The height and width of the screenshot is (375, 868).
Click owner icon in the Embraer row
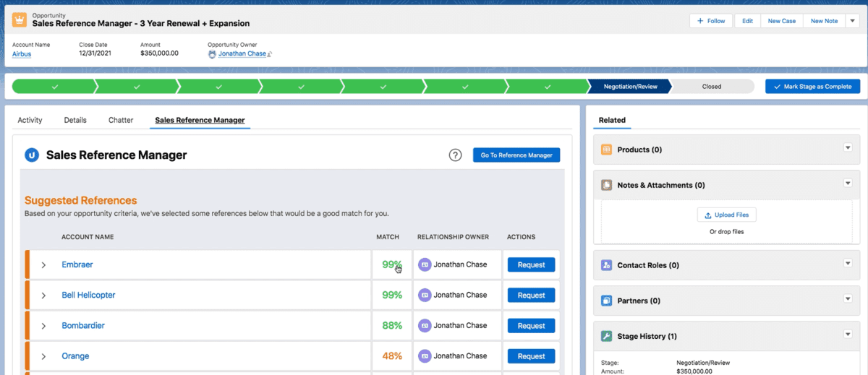pos(425,264)
